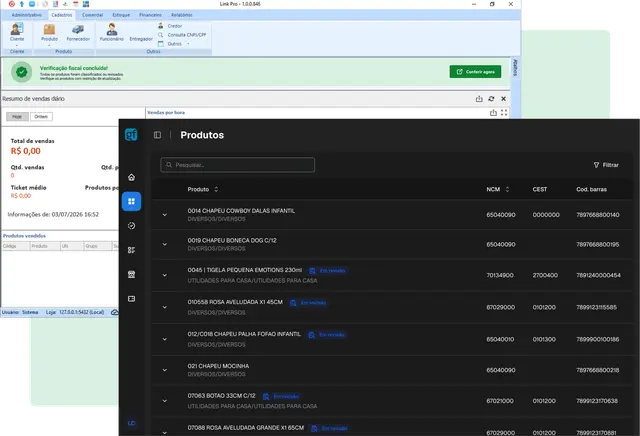Open the bottom rectangular card sidebar icon
Viewport: 640px width, 436px height.
131,299
